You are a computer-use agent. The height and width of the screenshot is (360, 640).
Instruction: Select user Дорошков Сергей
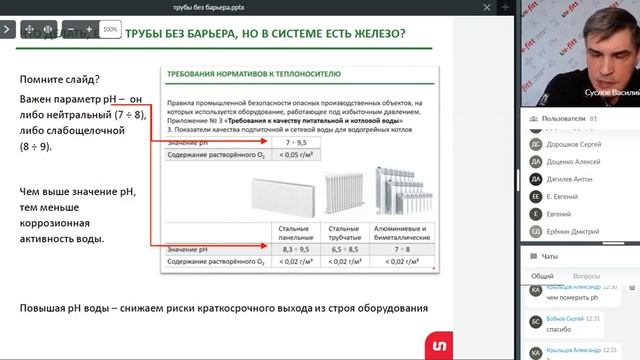(573, 144)
